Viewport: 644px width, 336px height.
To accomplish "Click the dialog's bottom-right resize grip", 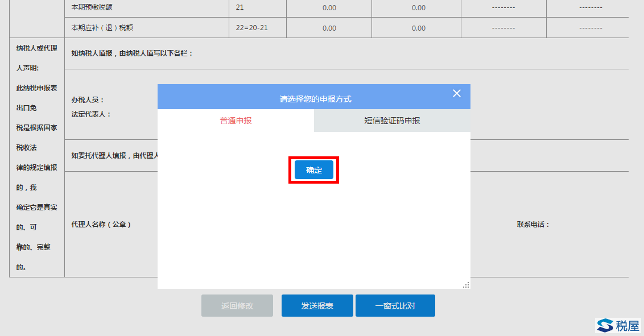I will point(466,285).
